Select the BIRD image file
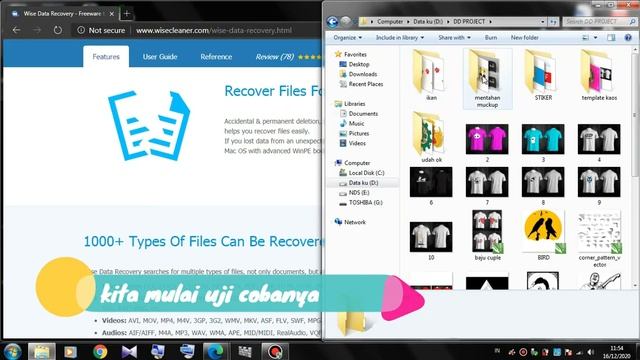The width and height of the screenshot is (640, 360). coord(543,236)
